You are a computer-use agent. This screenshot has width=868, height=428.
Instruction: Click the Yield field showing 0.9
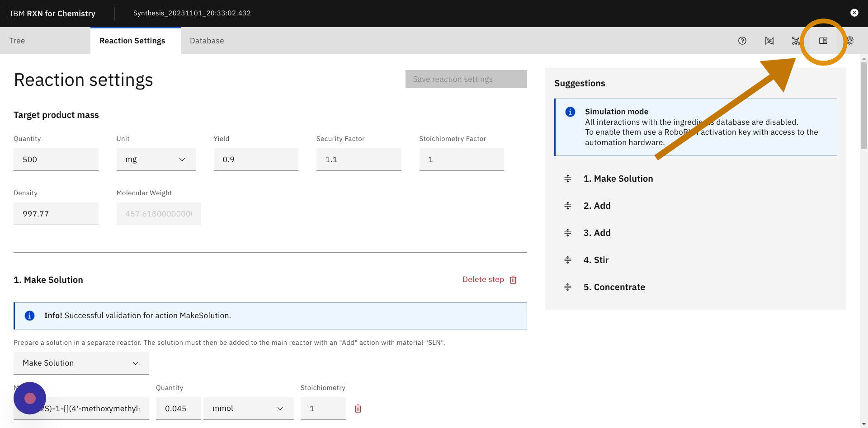click(256, 160)
